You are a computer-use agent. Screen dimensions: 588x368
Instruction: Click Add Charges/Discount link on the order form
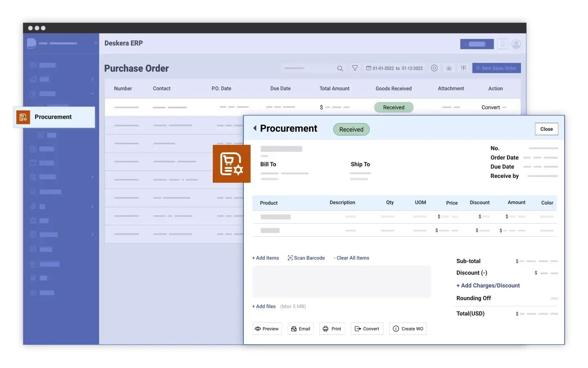pos(488,285)
